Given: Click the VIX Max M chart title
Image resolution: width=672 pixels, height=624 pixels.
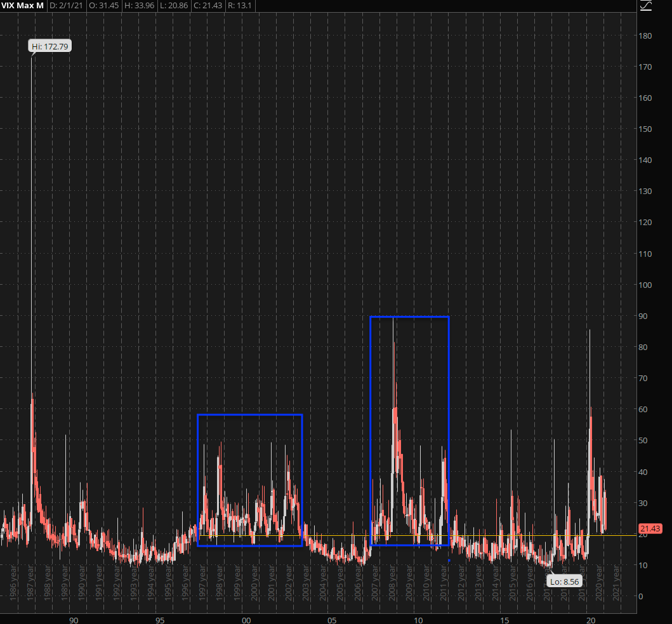Looking at the screenshot, I should tap(22, 6).
